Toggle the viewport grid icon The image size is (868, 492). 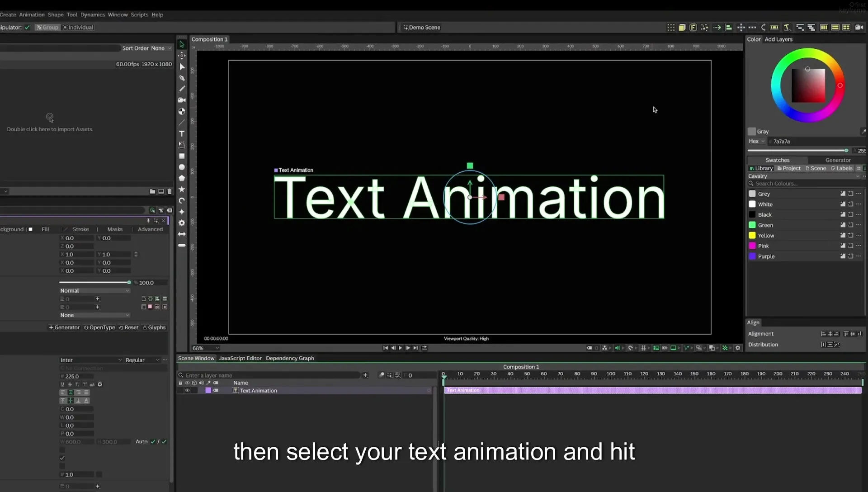[x=643, y=348]
